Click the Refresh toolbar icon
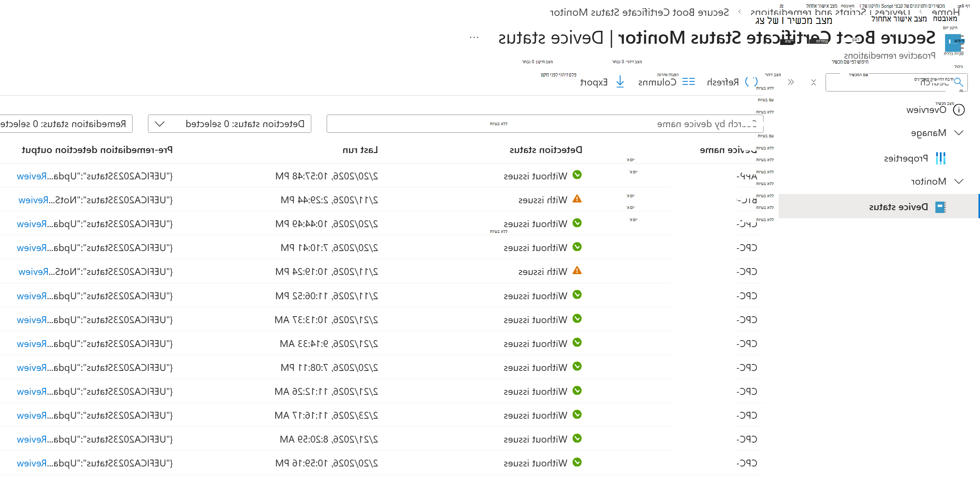This screenshot has height=477, width=980. click(x=751, y=82)
